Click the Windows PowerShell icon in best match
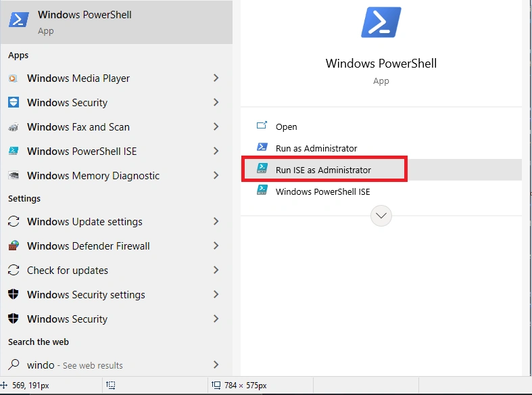The height and width of the screenshot is (395, 532). pyautogui.click(x=19, y=20)
